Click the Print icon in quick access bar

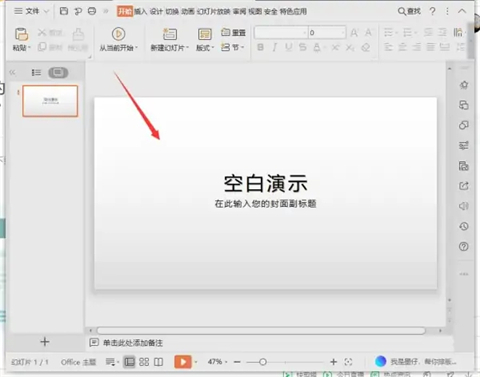point(92,11)
